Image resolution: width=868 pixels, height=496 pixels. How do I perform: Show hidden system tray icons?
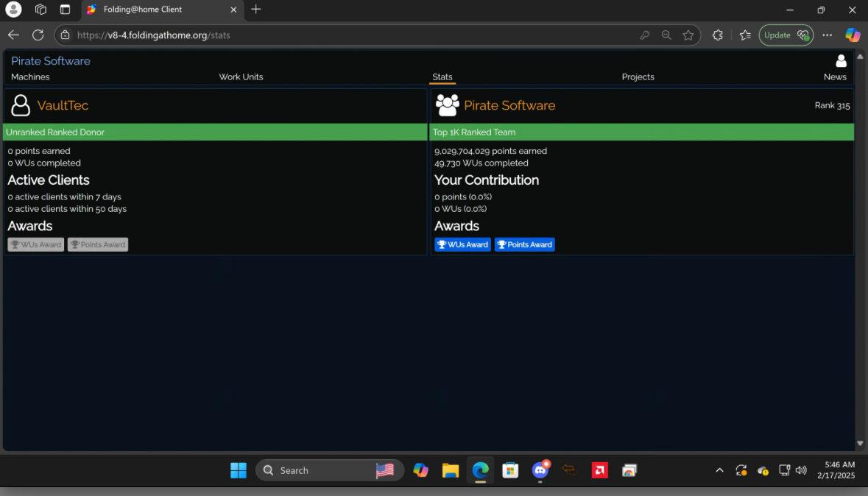[x=719, y=470]
